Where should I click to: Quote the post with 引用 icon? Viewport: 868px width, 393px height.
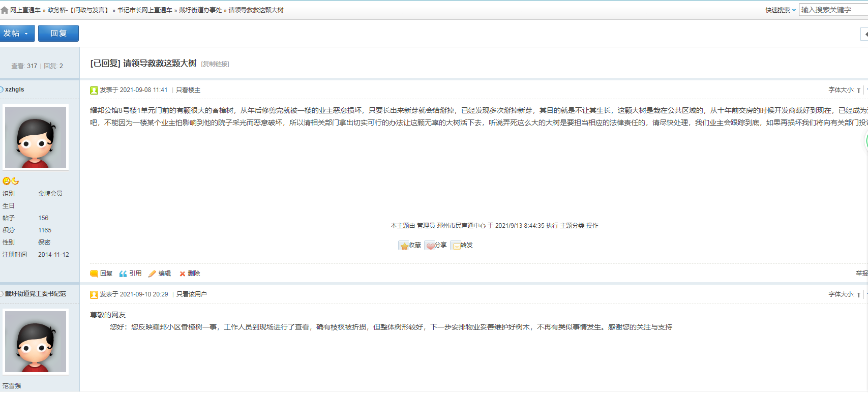(123, 274)
